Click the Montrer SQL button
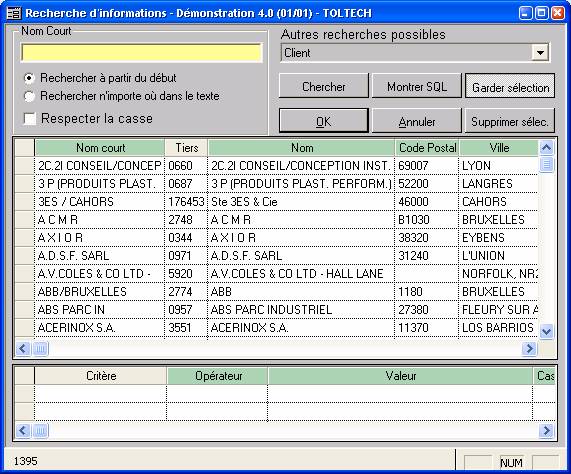This screenshot has height=474, width=571. (x=417, y=86)
